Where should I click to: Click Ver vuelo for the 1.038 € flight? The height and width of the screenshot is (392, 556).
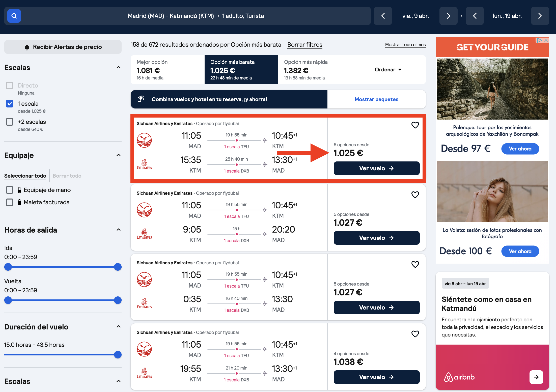click(x=376, y=377)
